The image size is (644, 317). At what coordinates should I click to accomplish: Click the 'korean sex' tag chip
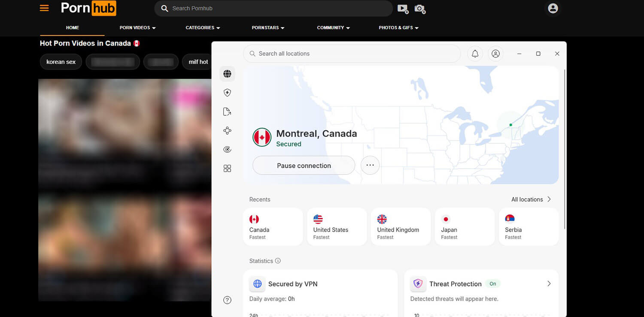61,62
